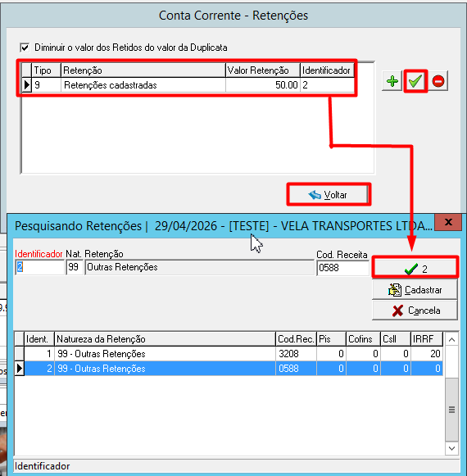Click the Nat. field showing 99

point(75,267)
